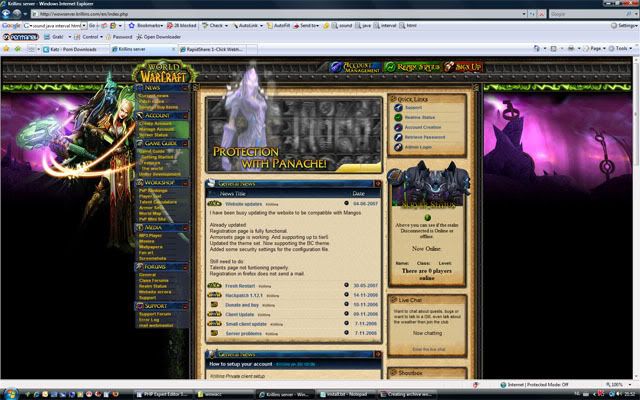The image size is (640, 400).
Task: Collapse the Forums sidebar section
Action: (x=185, y=267)
